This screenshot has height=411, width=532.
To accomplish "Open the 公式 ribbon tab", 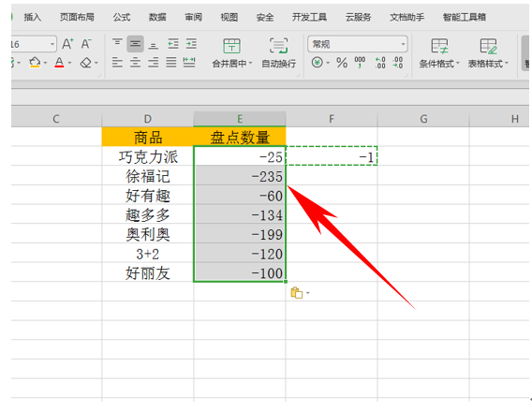I will (122, 17).
